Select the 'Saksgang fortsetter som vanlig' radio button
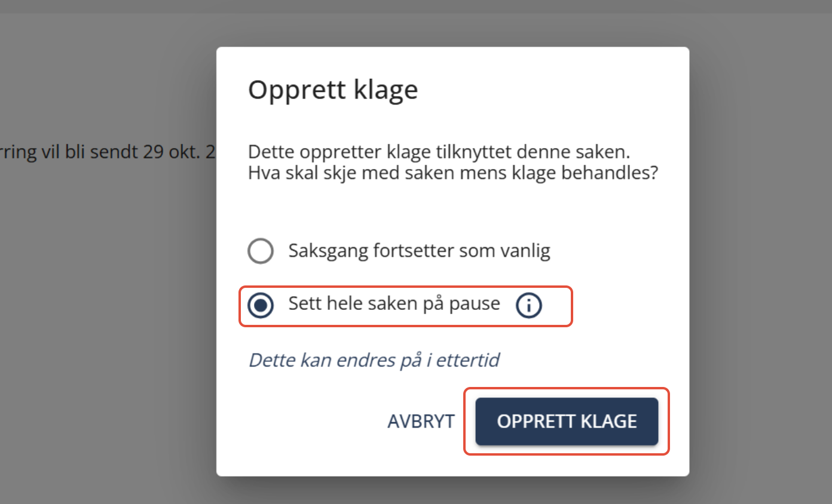This screenshot has width=832, height=504. tap(261, 251)
